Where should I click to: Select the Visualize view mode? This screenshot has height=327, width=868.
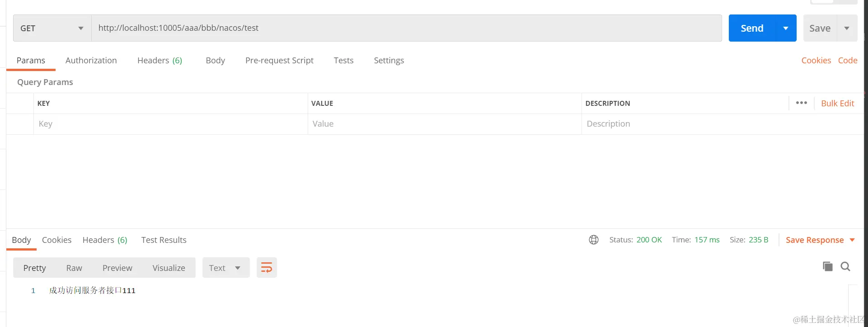pos(169,268)
